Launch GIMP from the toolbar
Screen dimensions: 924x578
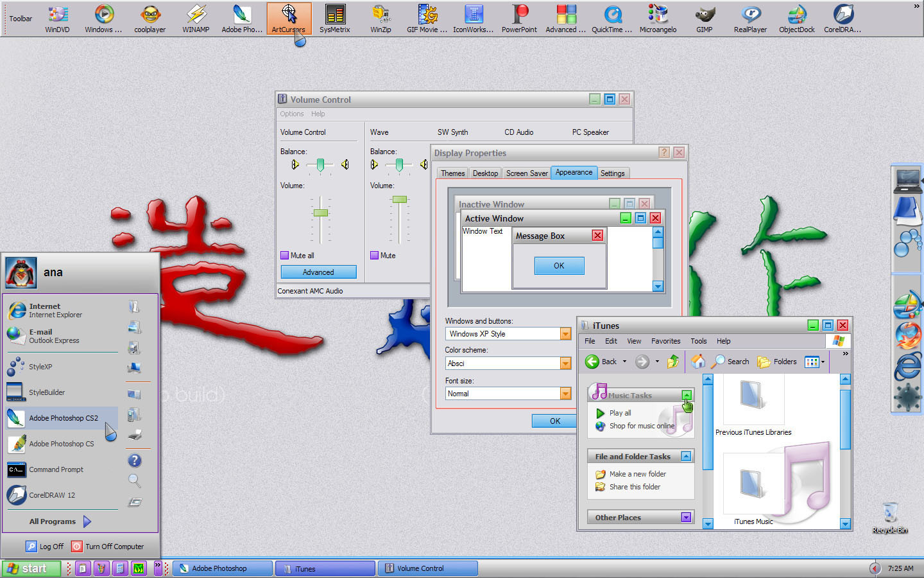point(705,19)
